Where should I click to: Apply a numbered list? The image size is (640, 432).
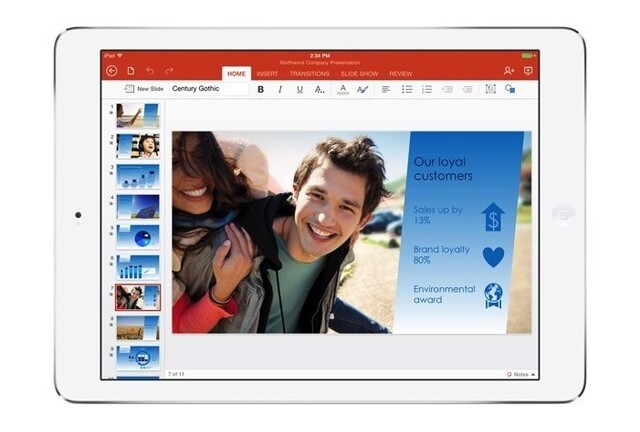click(x=427, y=89)
